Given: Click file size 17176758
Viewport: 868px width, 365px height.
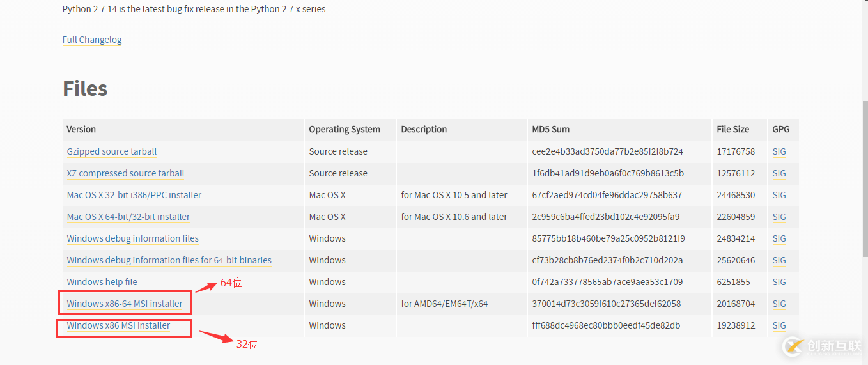Looking at the screenshot, I should click(x=736, y=151).
